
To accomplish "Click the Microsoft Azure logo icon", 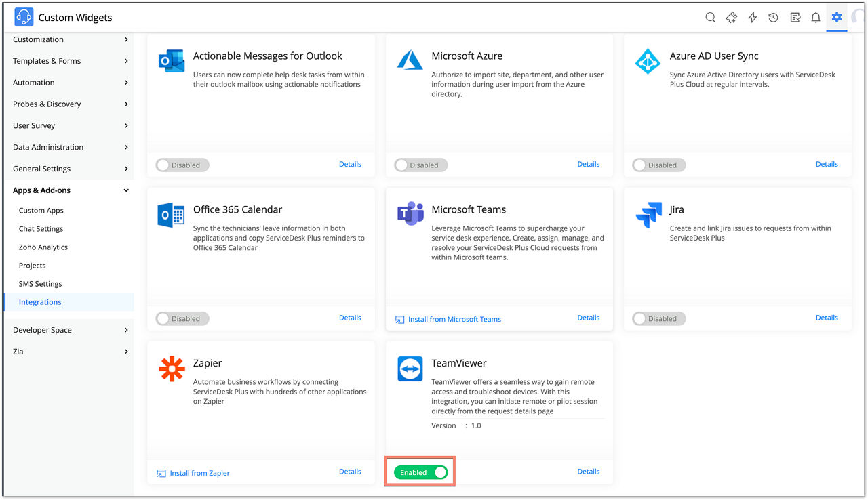I will pos(410,60).
